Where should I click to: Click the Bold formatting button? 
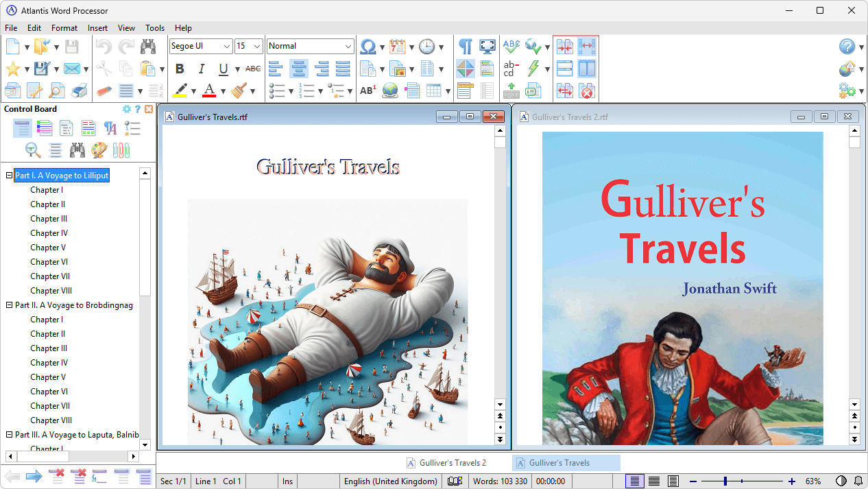180,69
